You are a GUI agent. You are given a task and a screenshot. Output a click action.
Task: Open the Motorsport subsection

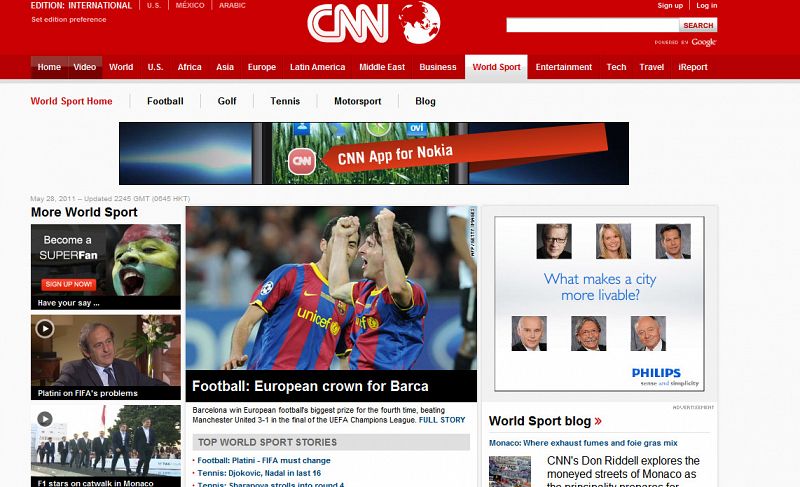358,101
